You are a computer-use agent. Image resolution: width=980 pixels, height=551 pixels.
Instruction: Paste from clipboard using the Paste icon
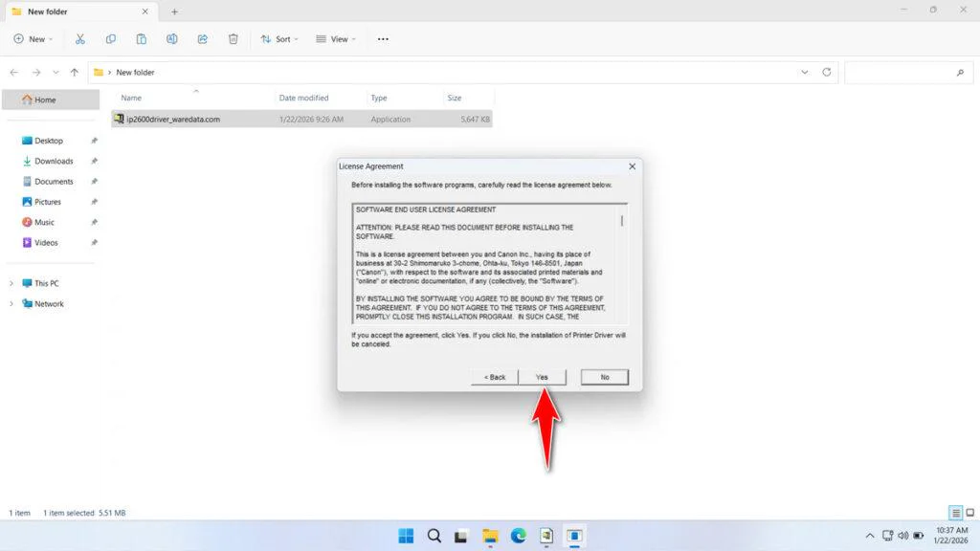pos(142,39)
